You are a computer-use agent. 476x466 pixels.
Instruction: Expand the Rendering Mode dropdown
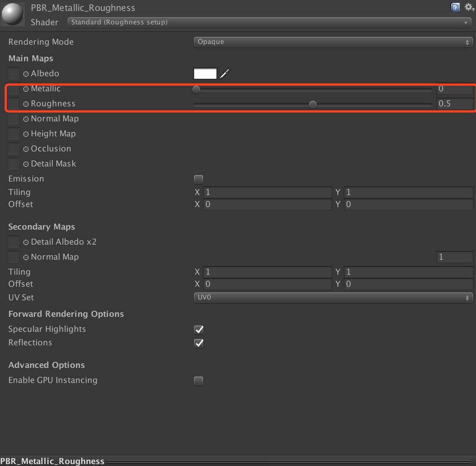[x=333, y=42]
